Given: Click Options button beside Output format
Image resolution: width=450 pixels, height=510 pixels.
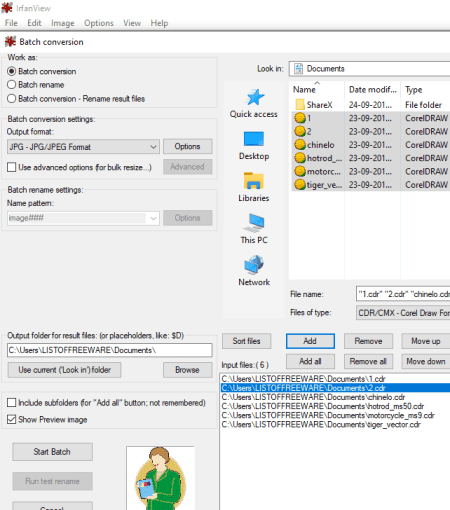Looking at the screenshot, I should point(188,146).
